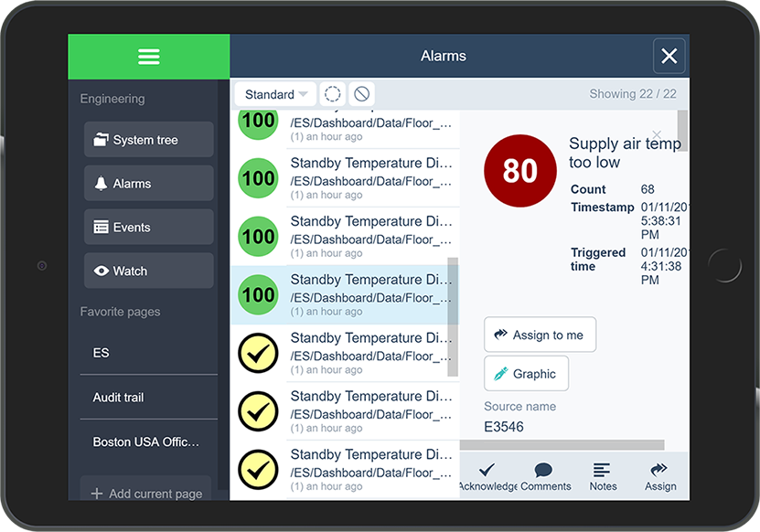
Task: Open Notes for the alarm
Action: 603,477
